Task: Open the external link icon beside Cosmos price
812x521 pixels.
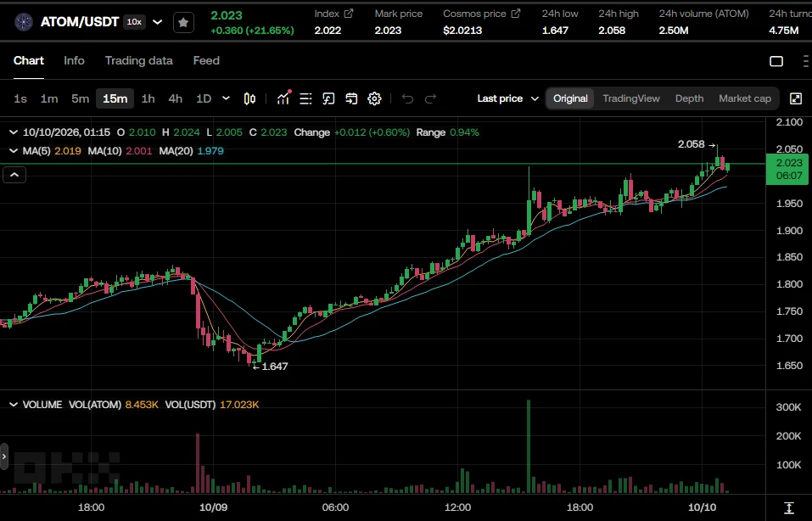Action: click(516, 14)
